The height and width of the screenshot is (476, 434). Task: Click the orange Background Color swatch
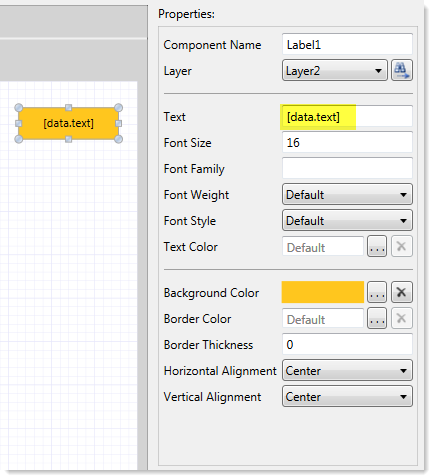click(x=323, y=292)
